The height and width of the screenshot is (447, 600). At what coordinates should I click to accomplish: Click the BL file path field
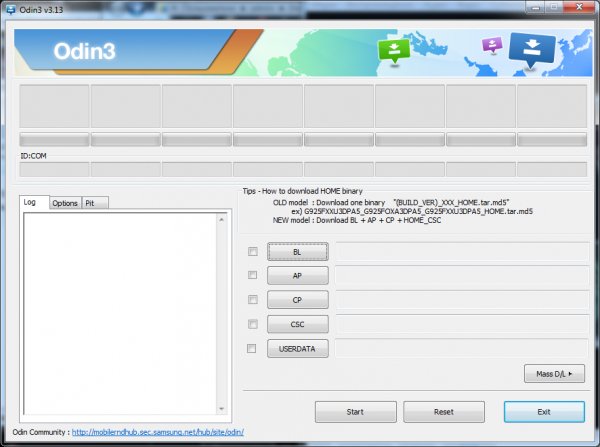click(462, 251)
